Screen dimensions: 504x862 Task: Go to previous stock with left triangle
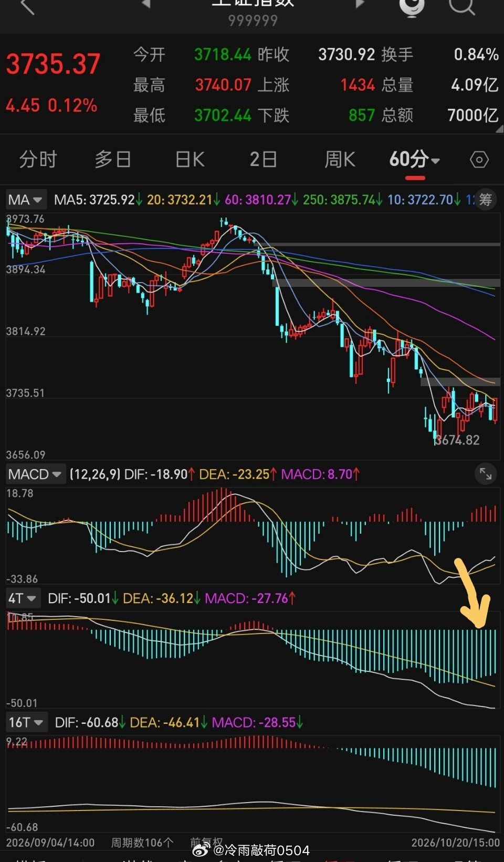(x=146, y=4)
